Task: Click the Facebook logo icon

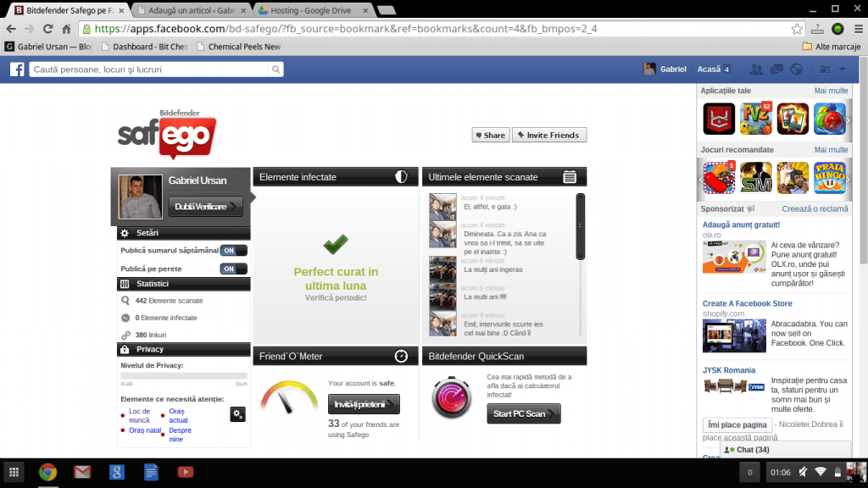Action: tap(17, 69)
